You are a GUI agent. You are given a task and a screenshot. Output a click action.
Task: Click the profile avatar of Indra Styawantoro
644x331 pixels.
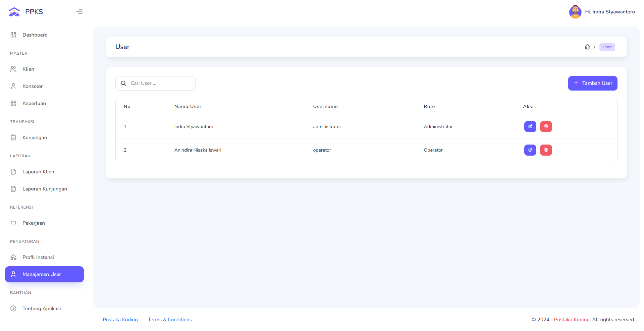pos(575,12)
